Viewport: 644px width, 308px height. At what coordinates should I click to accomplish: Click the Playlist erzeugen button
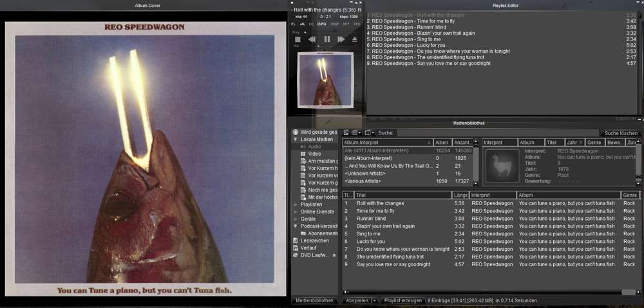tap(402, 300)
